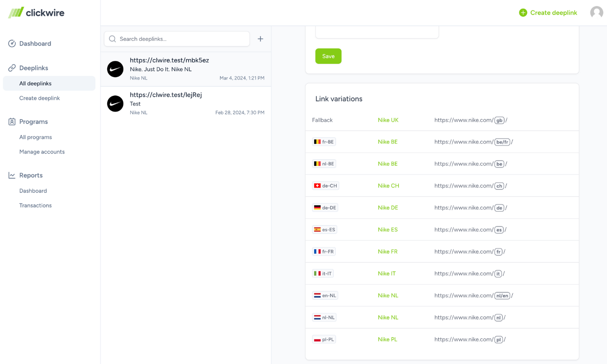Click the Programs badge icon in sidebar
607x364 pixels.
12,122
